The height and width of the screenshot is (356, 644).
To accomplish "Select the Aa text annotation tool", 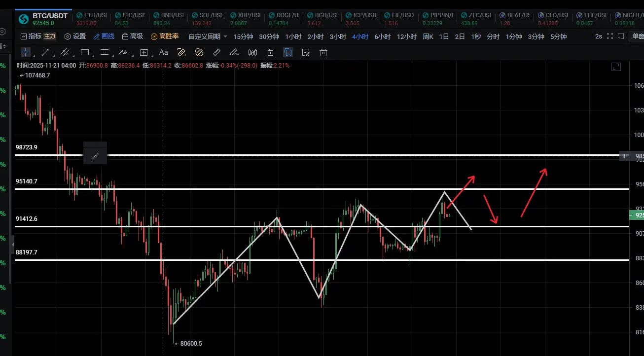I will (164, 52).
